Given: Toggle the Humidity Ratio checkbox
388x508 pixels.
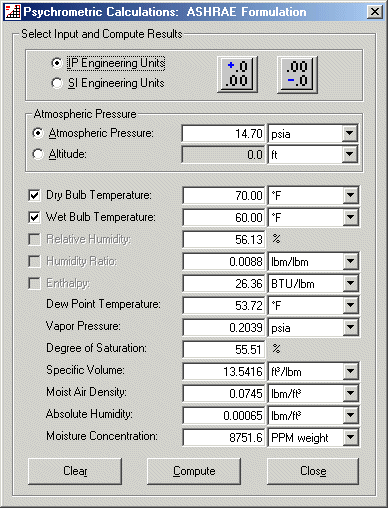Looking at the screenshot, I should [34, 261].
